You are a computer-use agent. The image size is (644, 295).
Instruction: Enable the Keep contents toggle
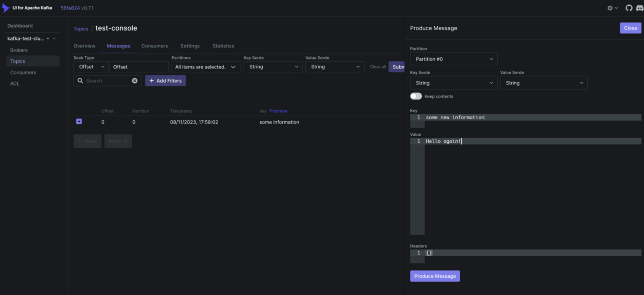coord(416,96)
